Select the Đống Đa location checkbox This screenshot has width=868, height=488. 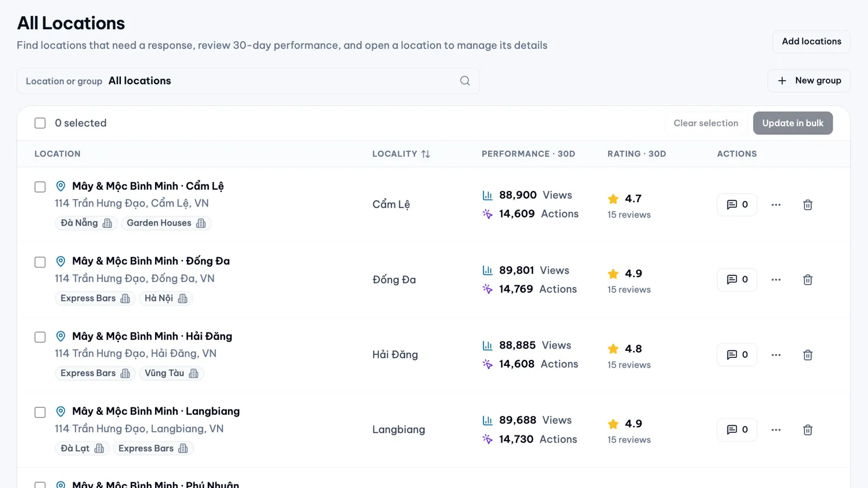[40, 262]
